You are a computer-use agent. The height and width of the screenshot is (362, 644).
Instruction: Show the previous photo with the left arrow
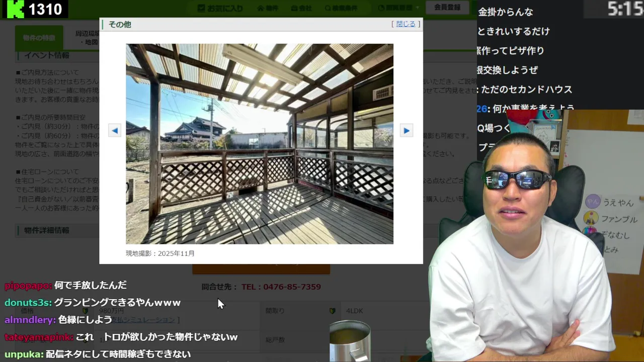pyautogui.click(x=115, y=131)
